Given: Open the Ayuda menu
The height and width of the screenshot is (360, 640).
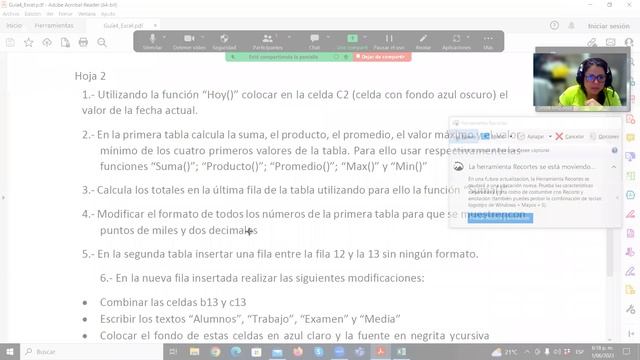Looking at the screenshot, I should 108,13.
